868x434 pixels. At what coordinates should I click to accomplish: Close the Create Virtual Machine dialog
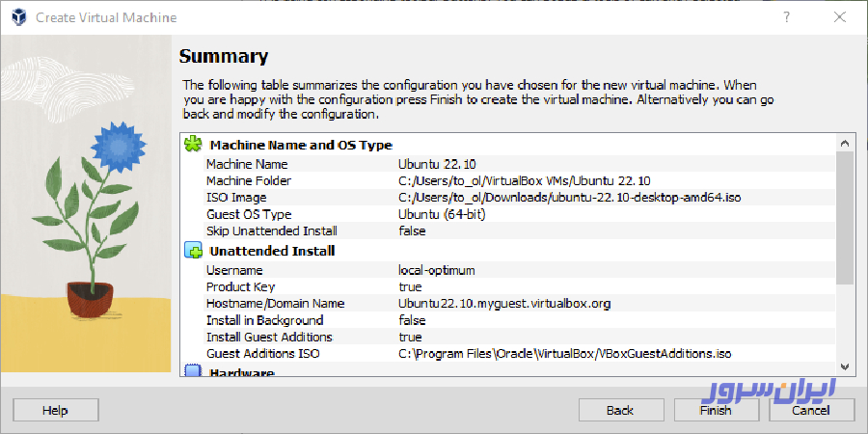[840, 17]
